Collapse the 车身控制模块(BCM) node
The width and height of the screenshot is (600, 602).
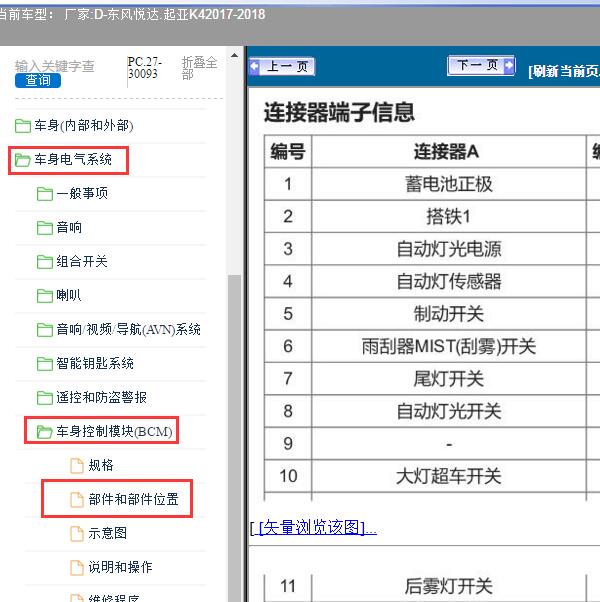coord(114,432)
